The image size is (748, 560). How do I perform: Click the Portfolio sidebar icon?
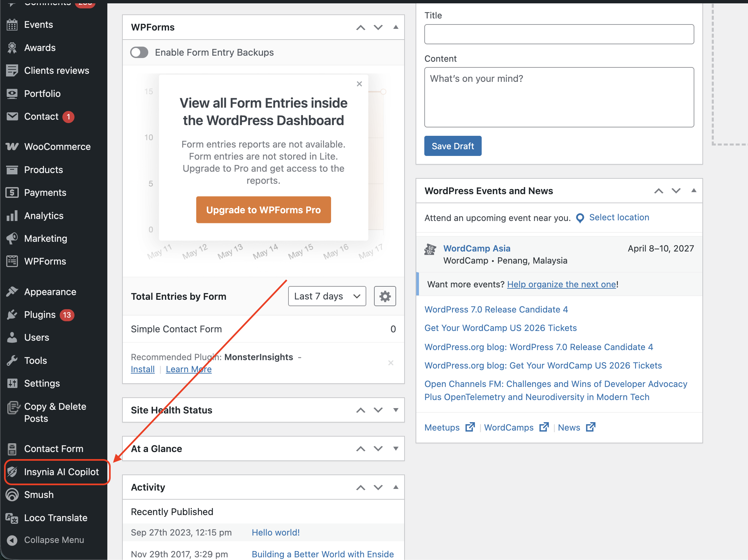[x=12, y=94]
